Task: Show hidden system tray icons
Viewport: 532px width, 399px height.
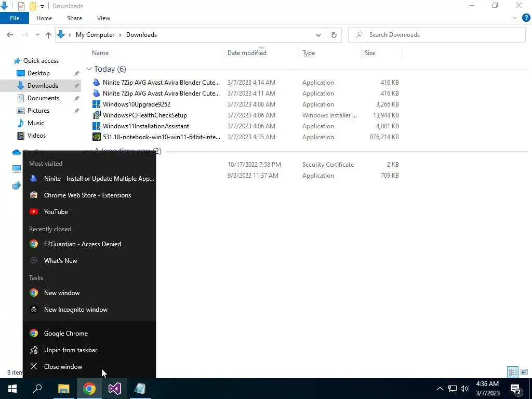Action: 440,389
